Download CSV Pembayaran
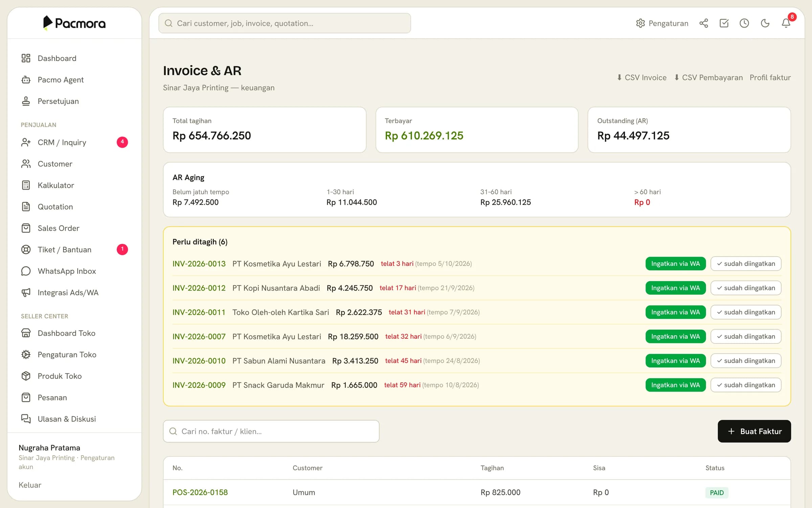812x508 pixels. coord(708,78)
